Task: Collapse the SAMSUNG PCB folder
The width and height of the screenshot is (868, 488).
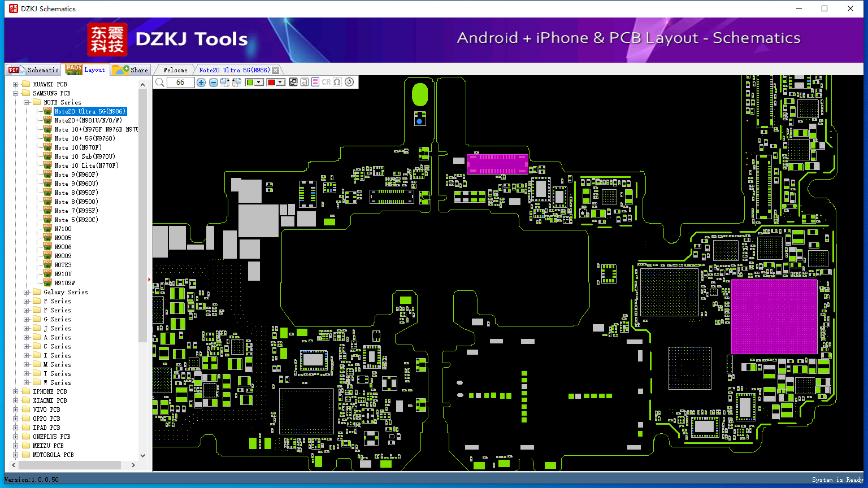Action: coord(16,93)
